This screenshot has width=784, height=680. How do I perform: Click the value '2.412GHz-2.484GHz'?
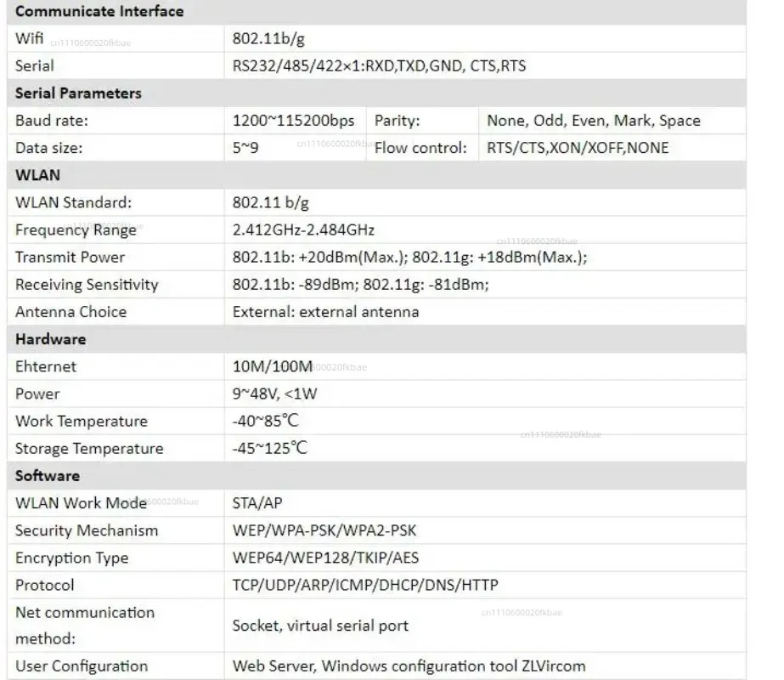pos(303,230)
